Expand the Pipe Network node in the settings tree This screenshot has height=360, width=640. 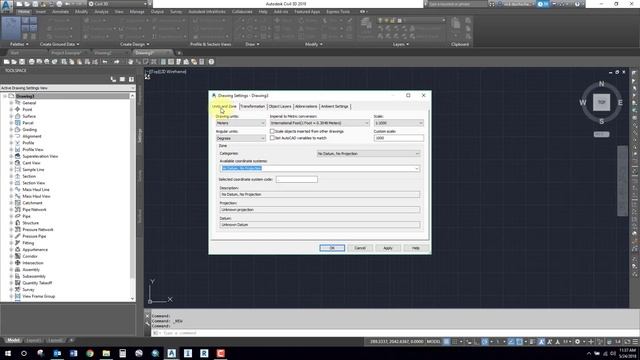point(11,209)
